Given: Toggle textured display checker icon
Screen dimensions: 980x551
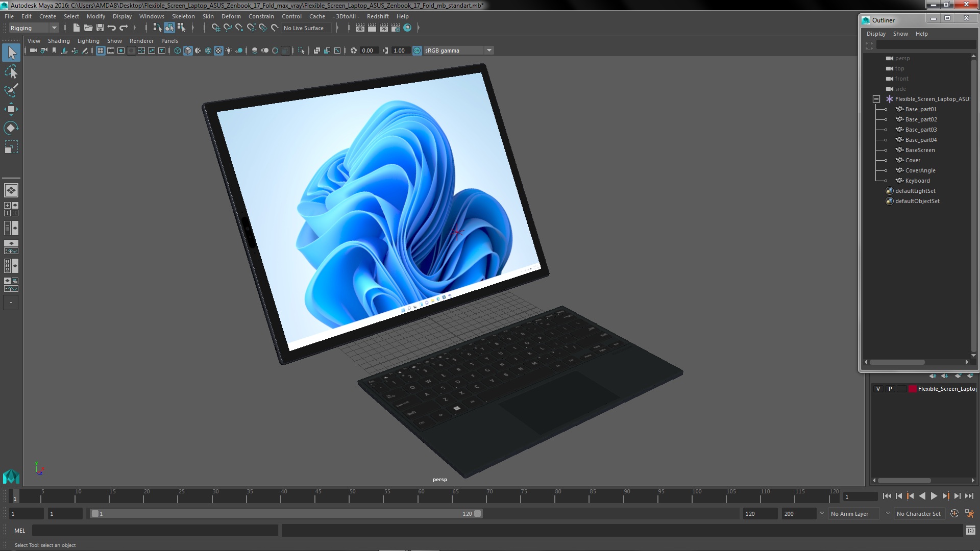Looking at the screenshot, I should tap(218, 51).
